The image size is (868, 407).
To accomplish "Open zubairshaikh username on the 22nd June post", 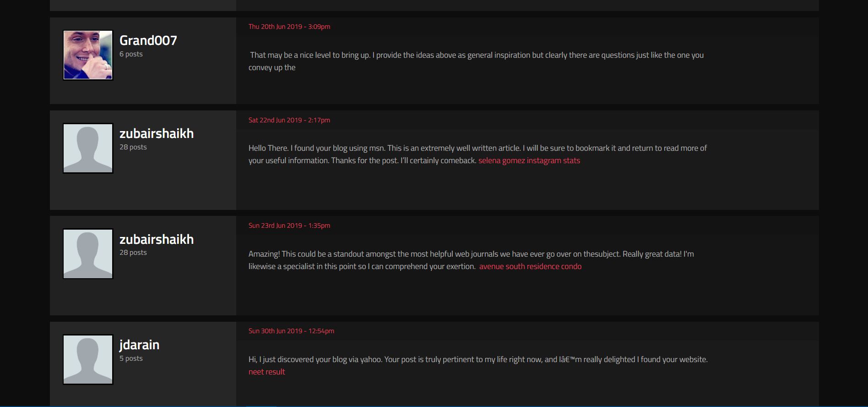I will tap(157, 133).
